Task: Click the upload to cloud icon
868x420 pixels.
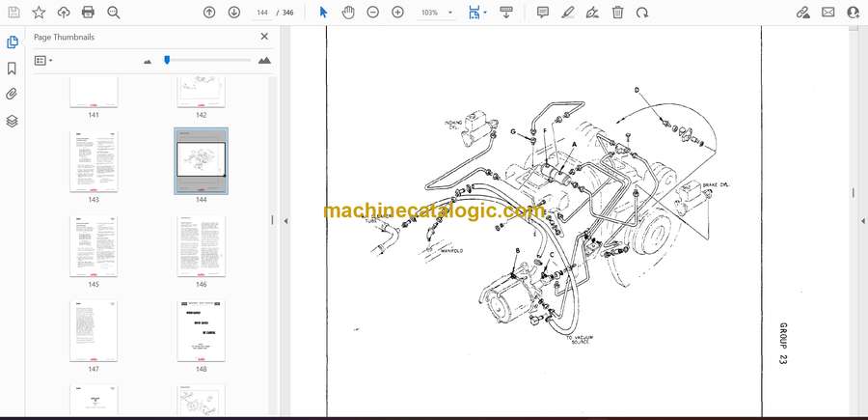Action: 64,13
